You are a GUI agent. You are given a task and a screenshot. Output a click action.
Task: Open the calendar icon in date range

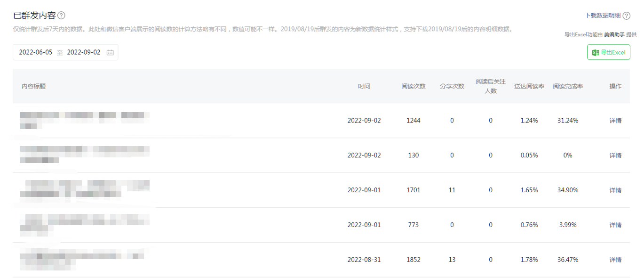110,52
